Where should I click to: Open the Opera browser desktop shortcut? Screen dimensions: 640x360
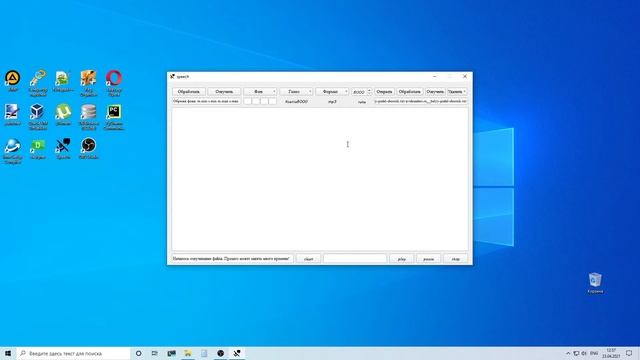click(114, 82)
